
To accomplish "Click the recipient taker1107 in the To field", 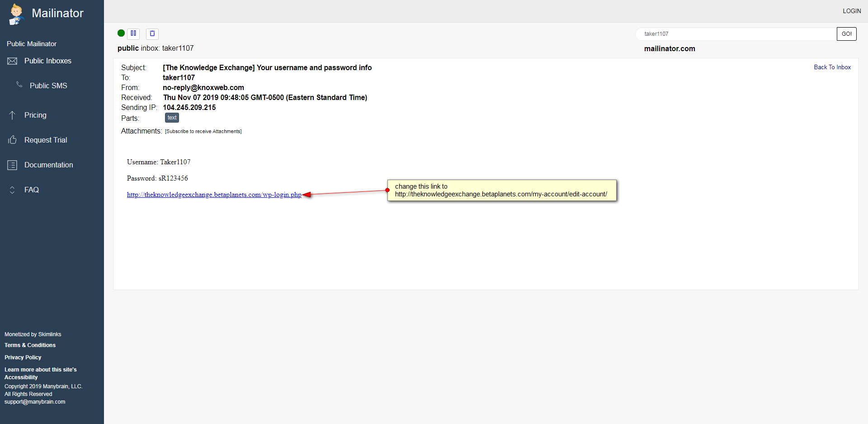I will click(179, 78).
